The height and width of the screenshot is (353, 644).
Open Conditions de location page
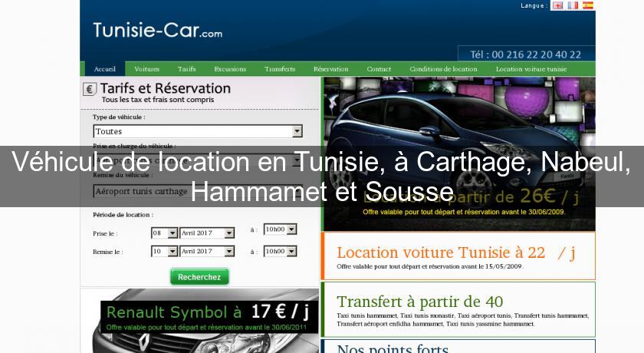(443, 69)
